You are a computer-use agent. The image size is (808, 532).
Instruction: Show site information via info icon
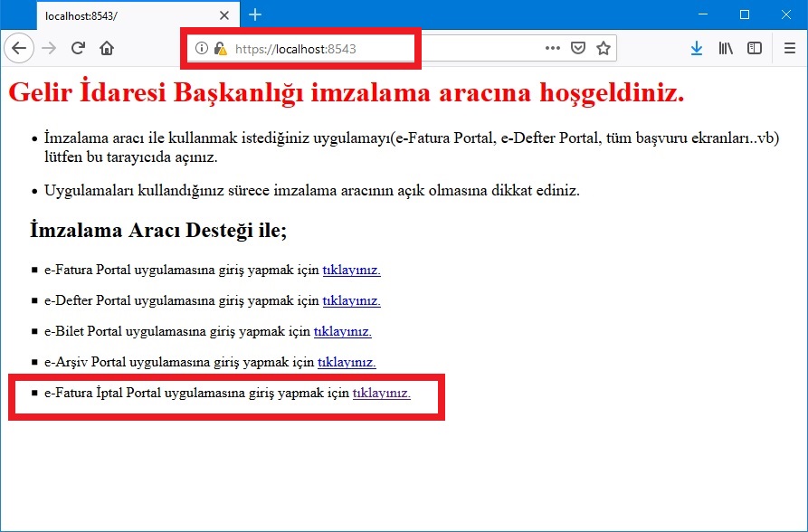202,49
